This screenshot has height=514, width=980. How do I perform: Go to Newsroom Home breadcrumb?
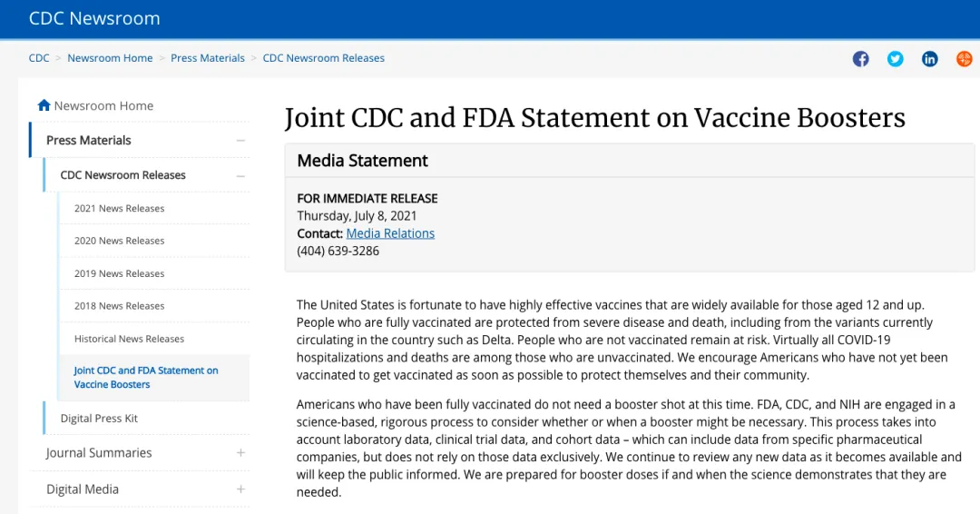coord(110,58)
